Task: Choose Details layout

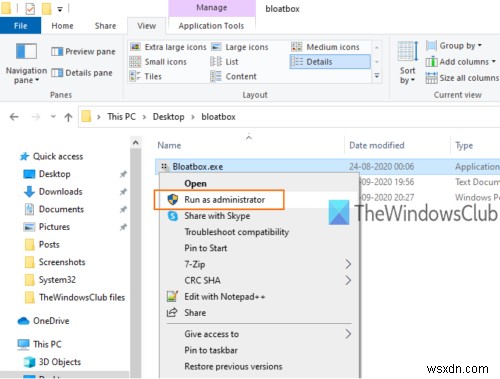Action: pos(330,62)
